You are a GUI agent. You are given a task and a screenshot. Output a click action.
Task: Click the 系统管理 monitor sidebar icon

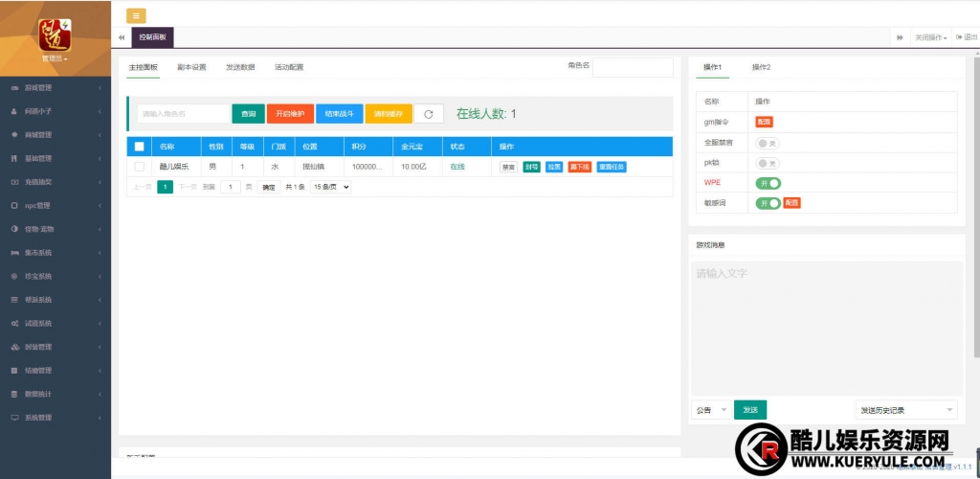coord(14,418)
